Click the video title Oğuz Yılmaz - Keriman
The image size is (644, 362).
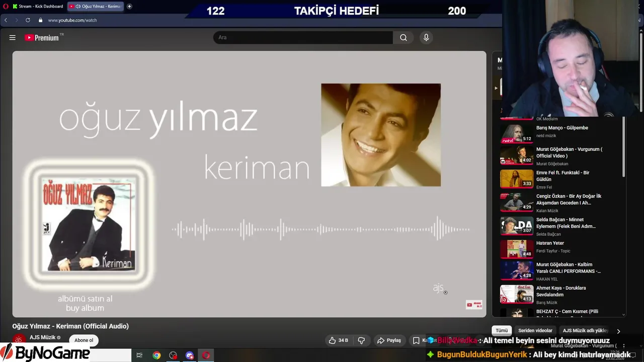[70, 326]
